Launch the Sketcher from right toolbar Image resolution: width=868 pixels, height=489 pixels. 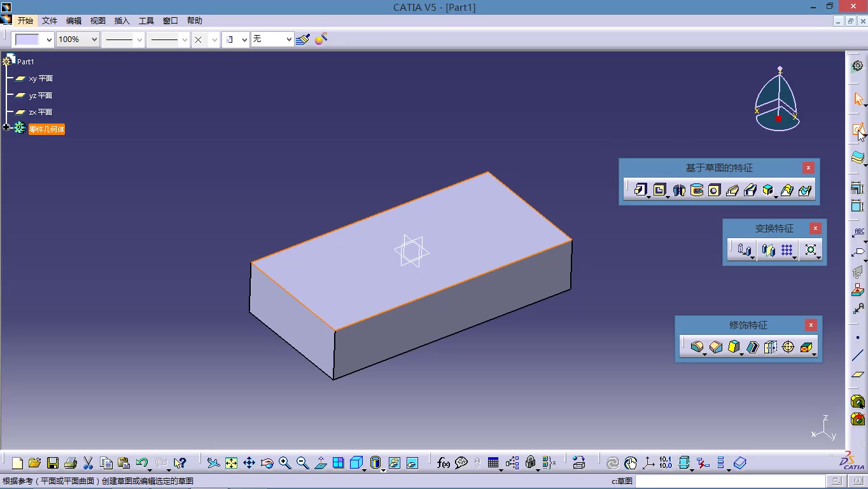[x=858, y=130]
